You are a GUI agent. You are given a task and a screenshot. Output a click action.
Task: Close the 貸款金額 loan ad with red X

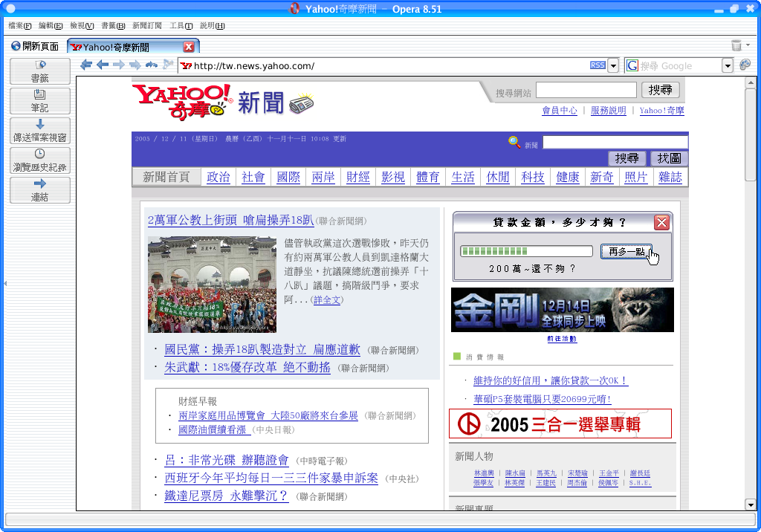[661, 222]
